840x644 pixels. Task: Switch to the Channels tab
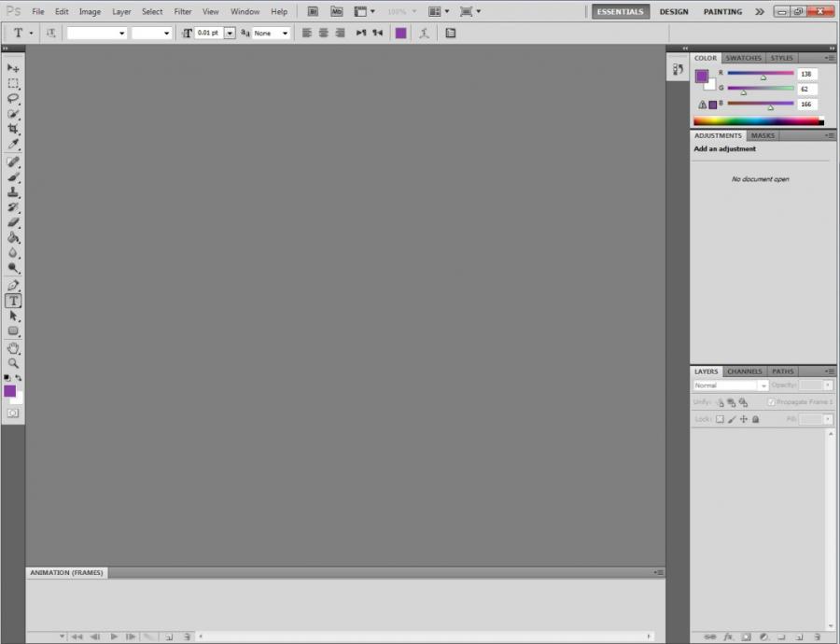point(744,371)
